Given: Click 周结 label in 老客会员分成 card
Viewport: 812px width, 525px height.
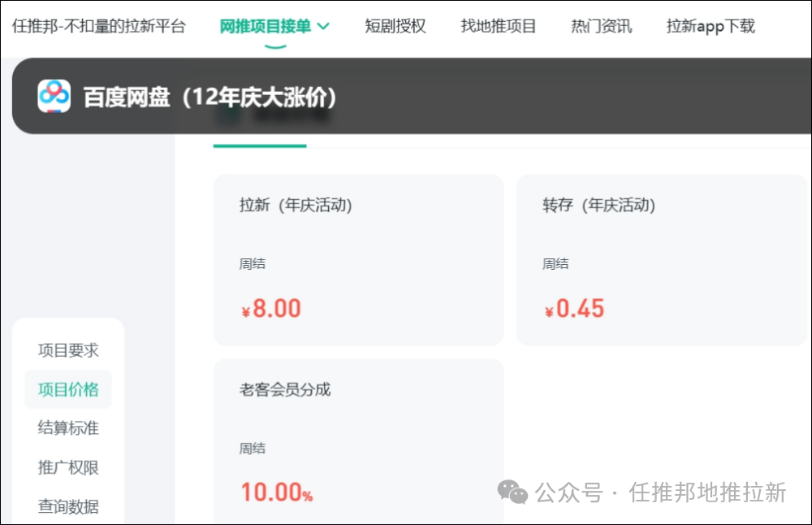Looking at the screenshot, I should click(x=253, y=449).
